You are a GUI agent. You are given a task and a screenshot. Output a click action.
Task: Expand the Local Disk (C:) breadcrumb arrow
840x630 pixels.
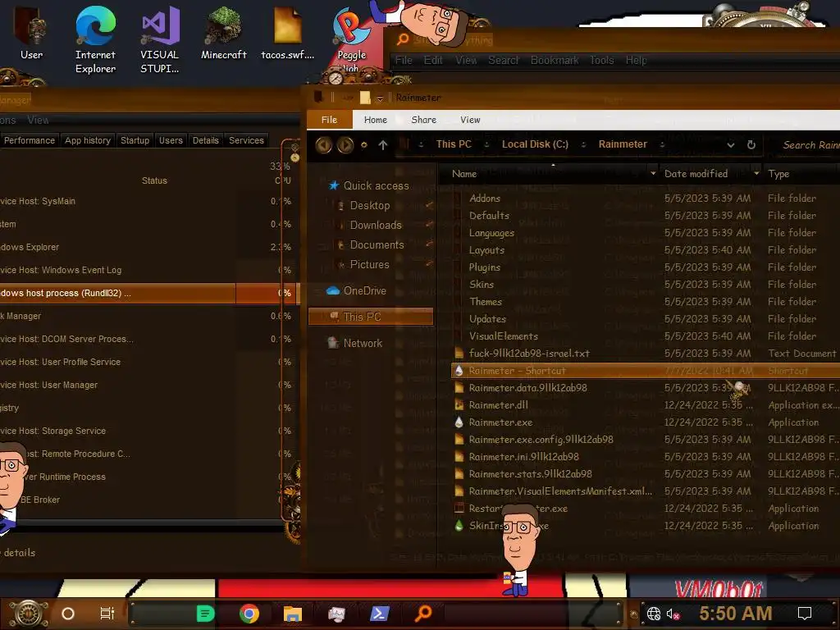pos(583,144)
